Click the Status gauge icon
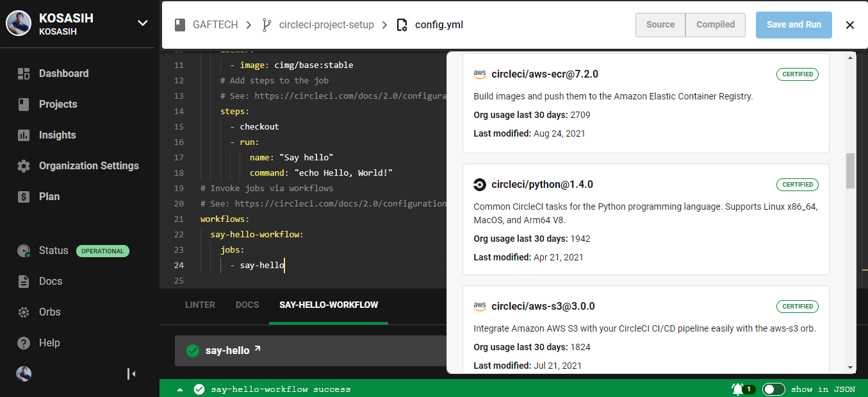 coord(24,251)
